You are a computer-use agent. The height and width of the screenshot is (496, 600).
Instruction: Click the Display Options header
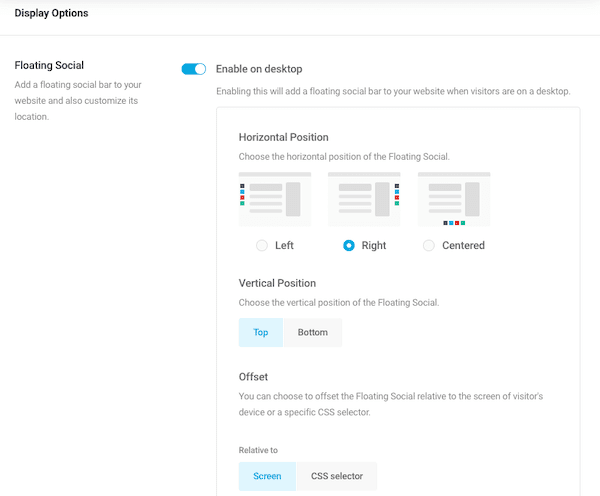[51, 13]
